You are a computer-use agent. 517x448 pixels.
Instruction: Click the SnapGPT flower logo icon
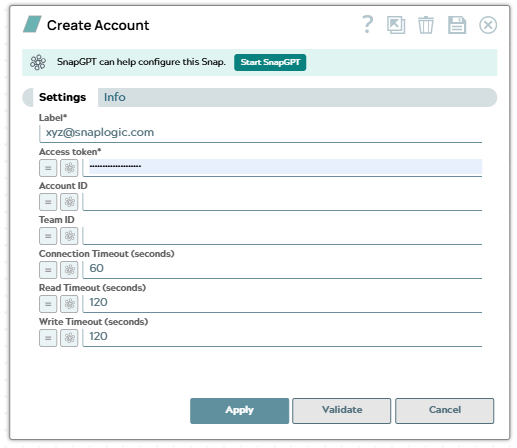(38, 62)
